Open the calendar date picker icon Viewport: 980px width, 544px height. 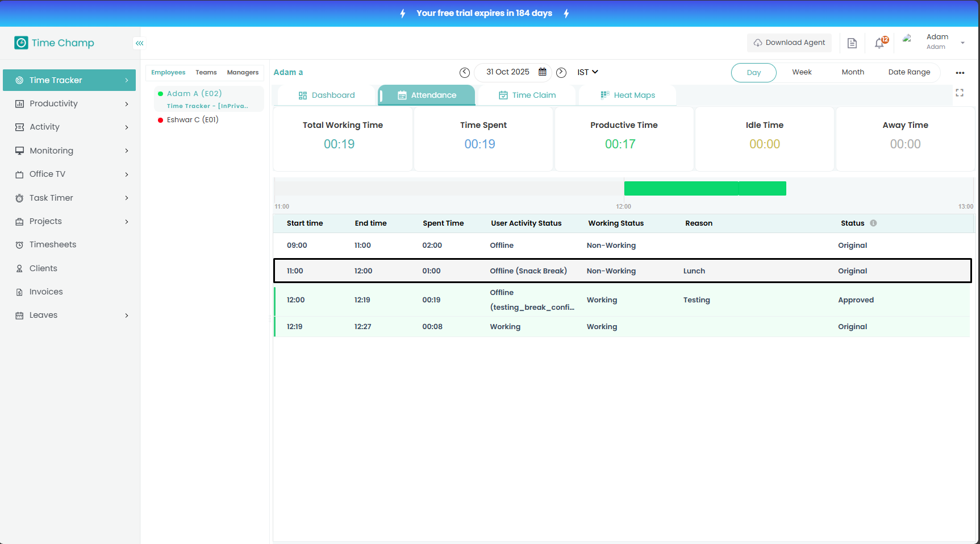(x=543, y=72)
